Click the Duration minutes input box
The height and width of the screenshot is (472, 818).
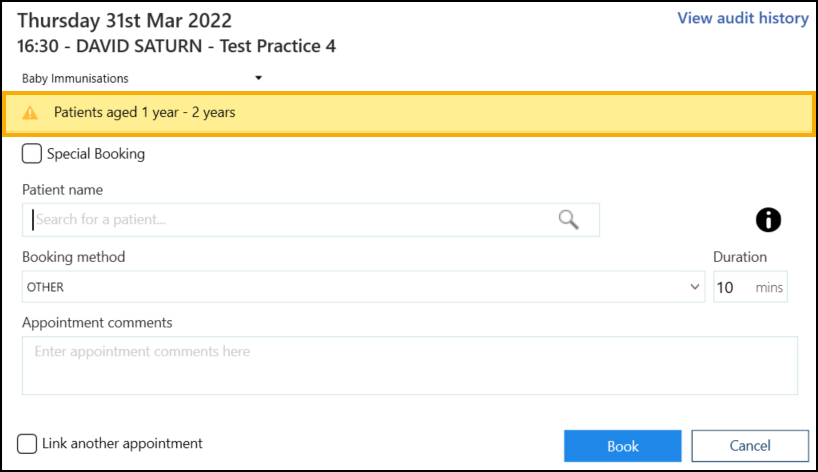pos(733,287)
